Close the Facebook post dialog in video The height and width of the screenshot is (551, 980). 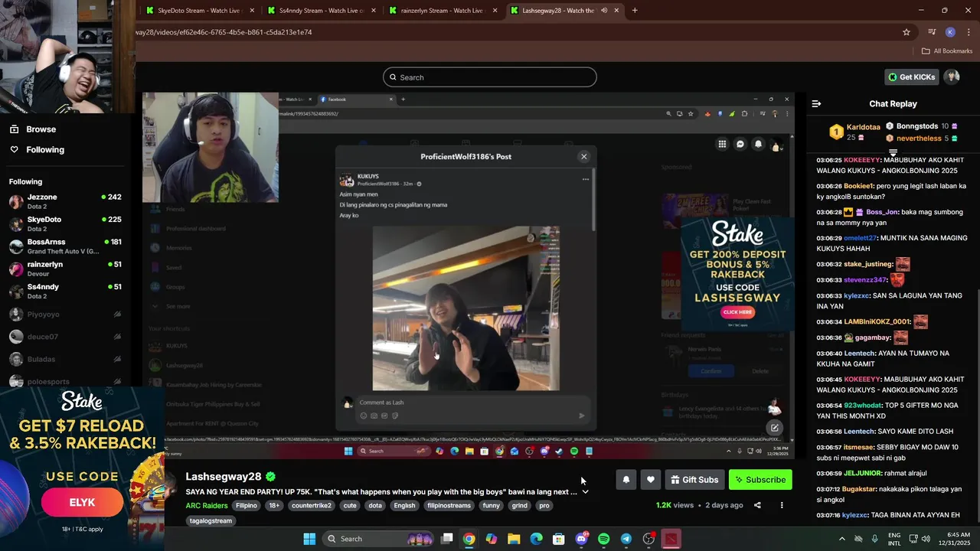tap(583, 157)
